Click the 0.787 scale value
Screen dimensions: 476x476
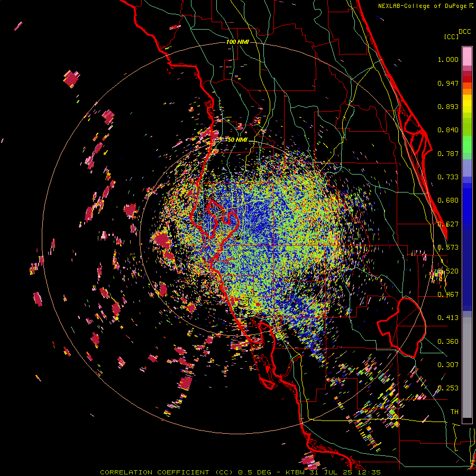click(x=448, y=153)
